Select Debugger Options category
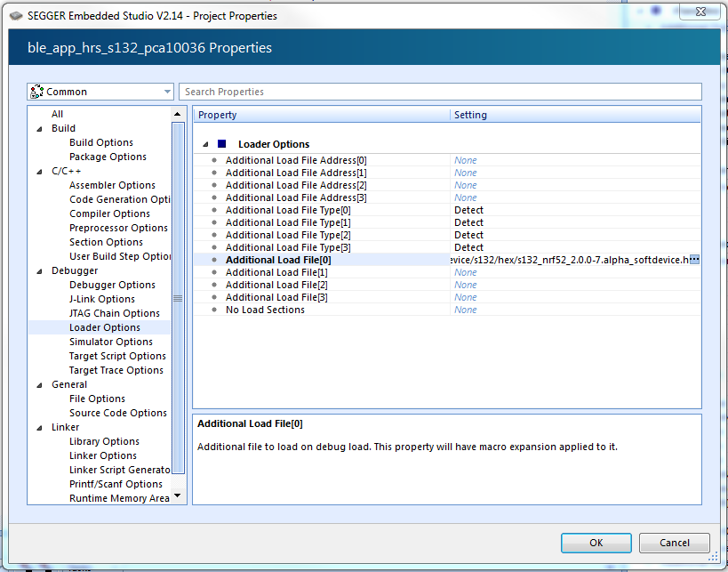 pyautogui.click(x=112, y=285)
